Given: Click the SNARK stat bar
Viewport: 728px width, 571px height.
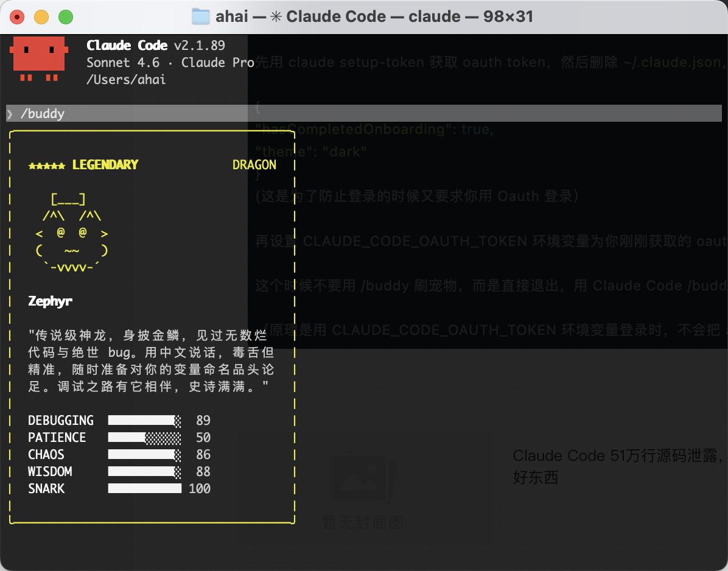Looking at the screenshot, I should [x=144, y=488].
